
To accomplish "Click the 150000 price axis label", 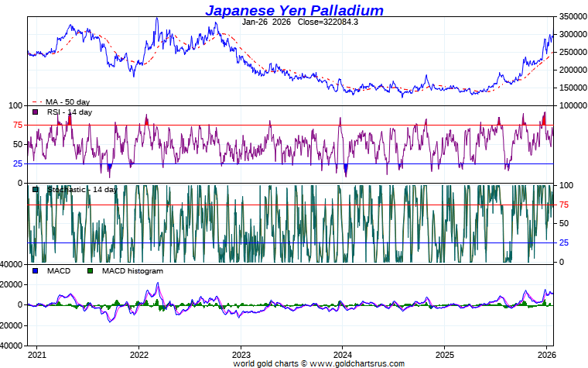I will (x=573, y=88).
